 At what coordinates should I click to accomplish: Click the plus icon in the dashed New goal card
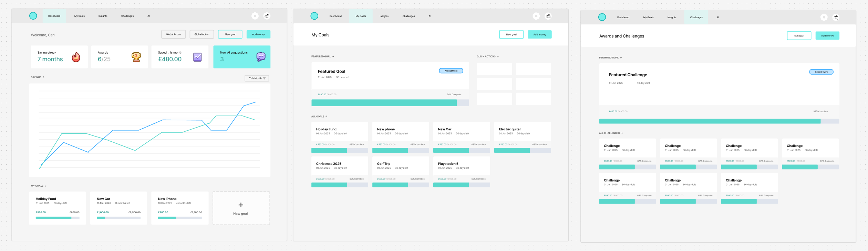(241, 205)
